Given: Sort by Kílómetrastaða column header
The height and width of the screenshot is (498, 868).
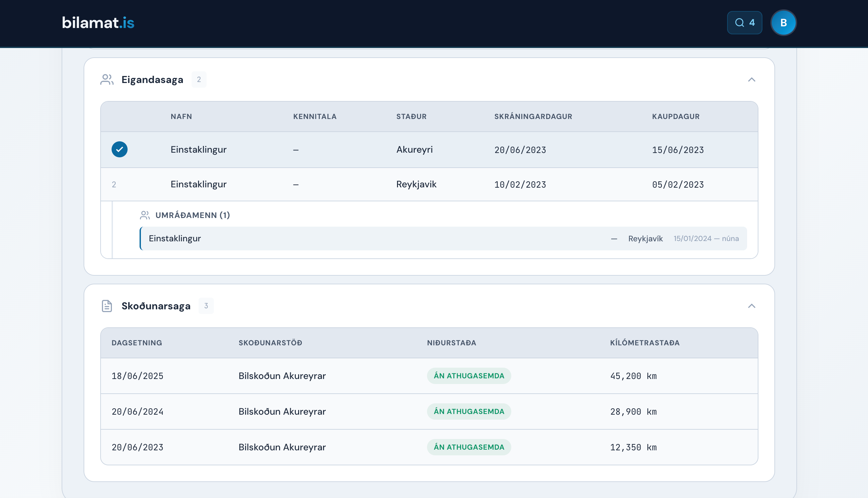Looking at the screenshot, I should [645, 343].
